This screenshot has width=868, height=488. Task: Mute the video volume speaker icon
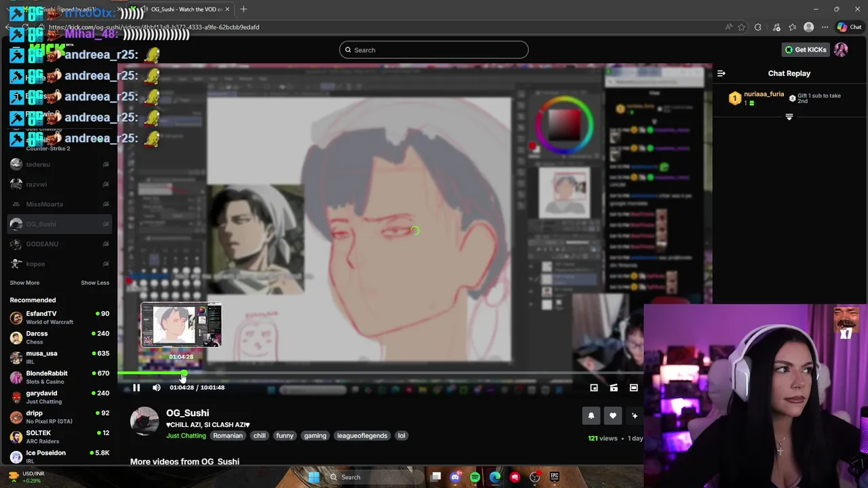pos(157,388)
